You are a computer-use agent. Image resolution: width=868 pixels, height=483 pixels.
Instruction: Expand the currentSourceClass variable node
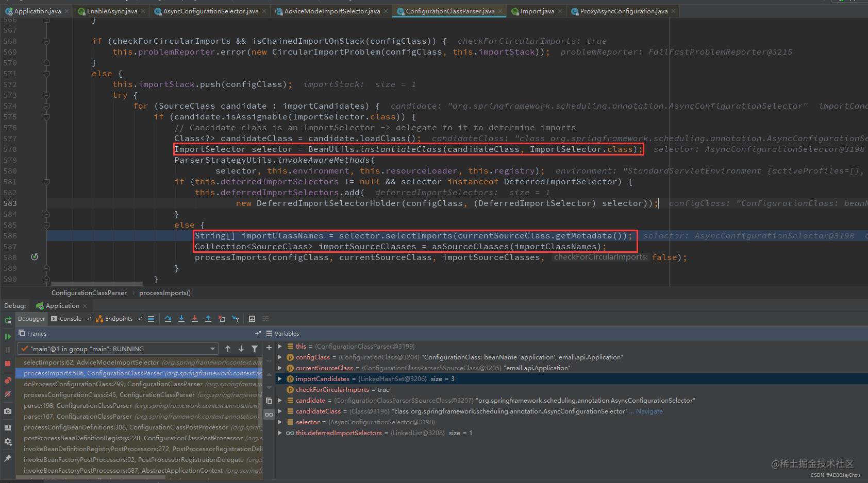pyautogui.click(x=280, y=368)
